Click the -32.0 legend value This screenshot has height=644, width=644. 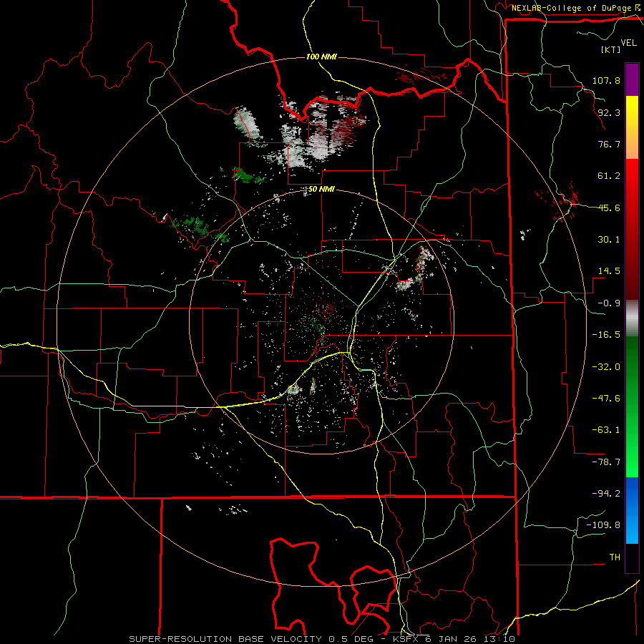606,367
